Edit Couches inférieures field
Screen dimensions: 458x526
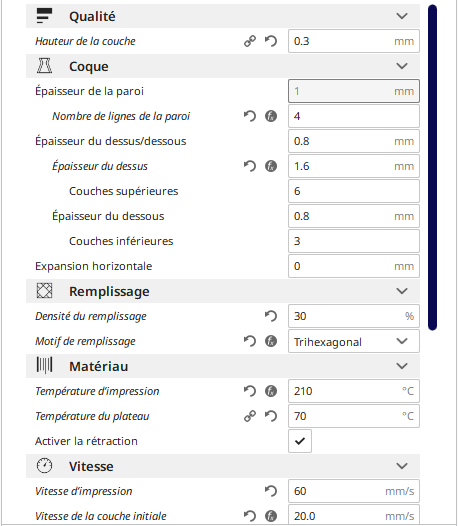354,241
